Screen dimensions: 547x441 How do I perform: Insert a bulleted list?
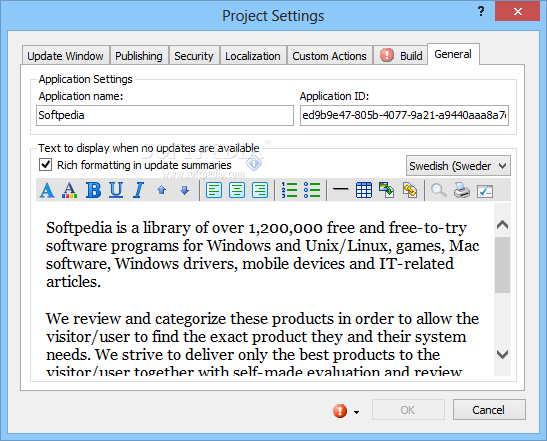(x=312, y=190)
